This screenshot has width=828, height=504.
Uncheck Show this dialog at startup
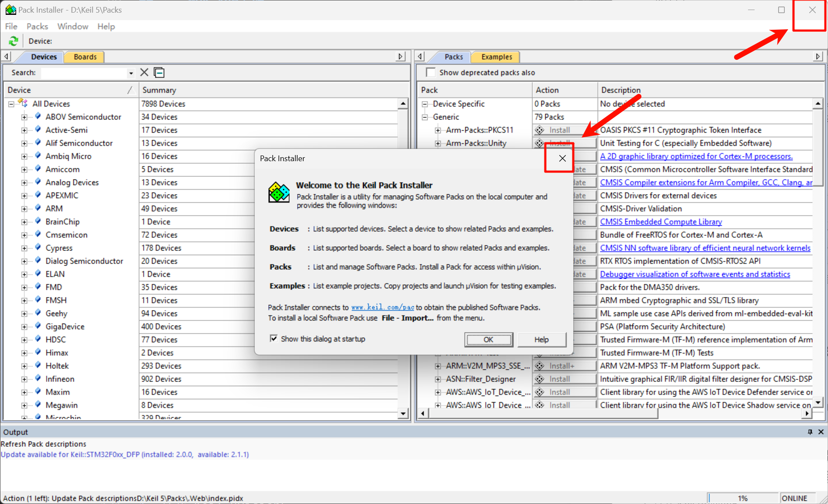pyautogui.click(x=274, y=338)
